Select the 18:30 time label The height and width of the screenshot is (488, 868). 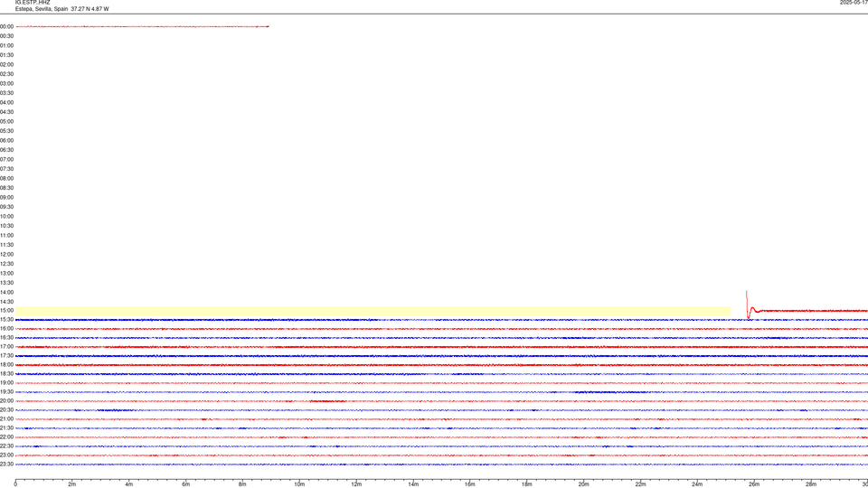click(6, 374)
